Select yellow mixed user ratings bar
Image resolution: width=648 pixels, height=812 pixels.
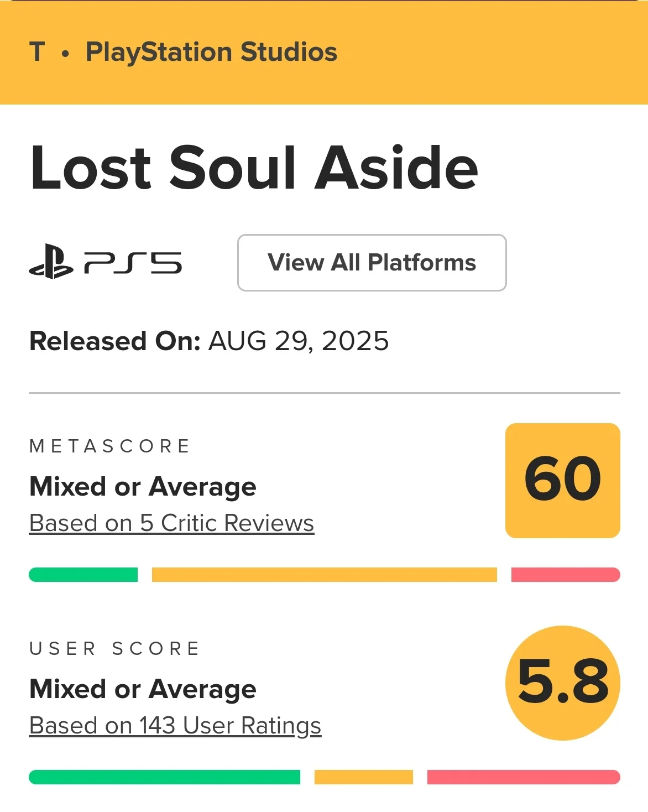click(x=364, y=777)
